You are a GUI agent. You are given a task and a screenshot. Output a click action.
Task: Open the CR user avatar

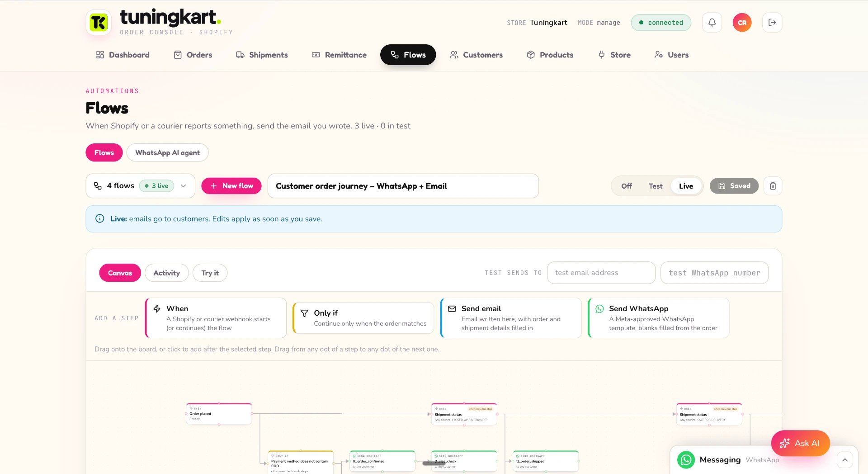click(742, 22)
